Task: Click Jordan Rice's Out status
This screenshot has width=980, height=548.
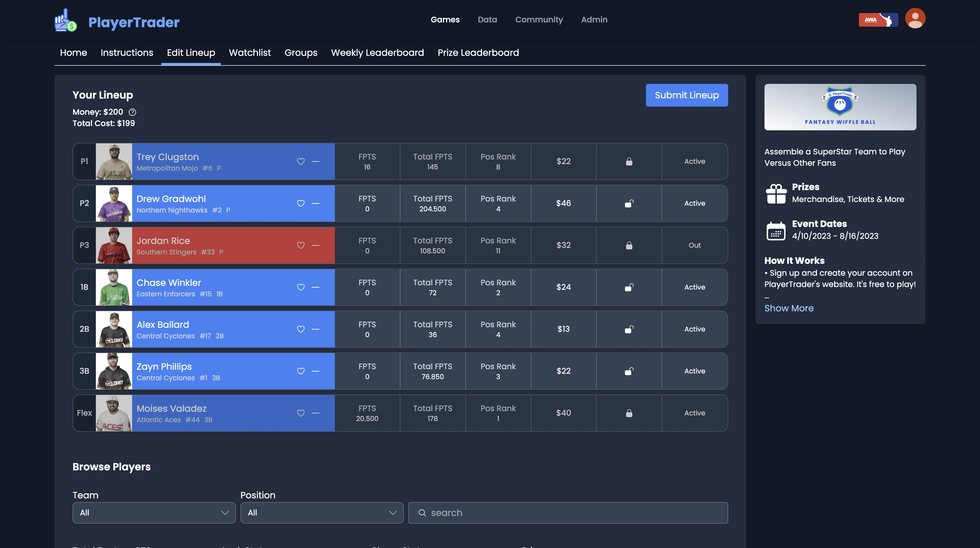Action: 694,245
